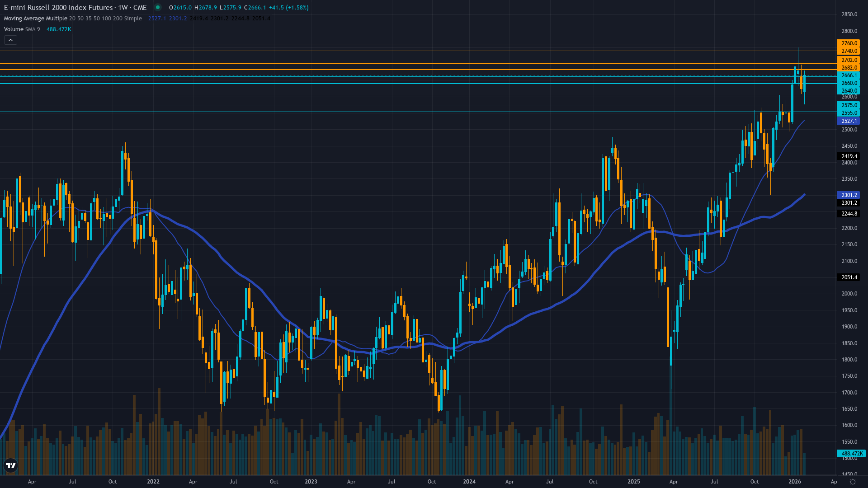This screenshot has width=868, height=488.
Task: Click the 488.472K volume label on axis
Action: [x=852, y=454]
